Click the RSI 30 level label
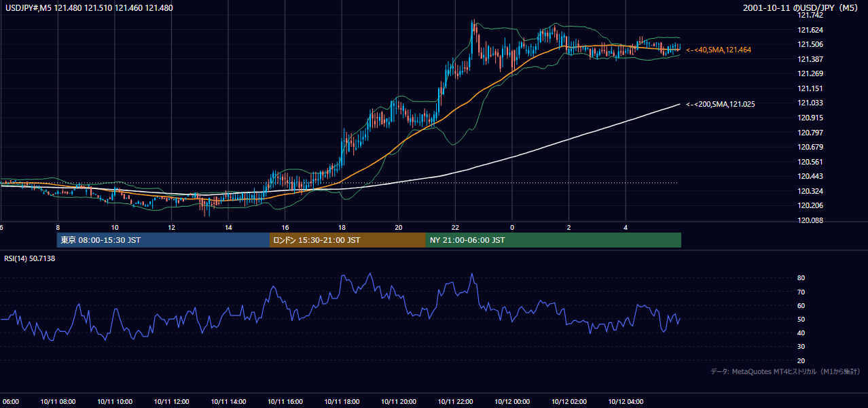 801,347
